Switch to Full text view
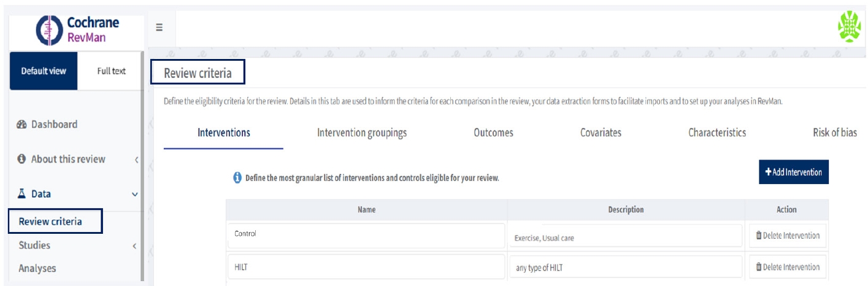 111,71
